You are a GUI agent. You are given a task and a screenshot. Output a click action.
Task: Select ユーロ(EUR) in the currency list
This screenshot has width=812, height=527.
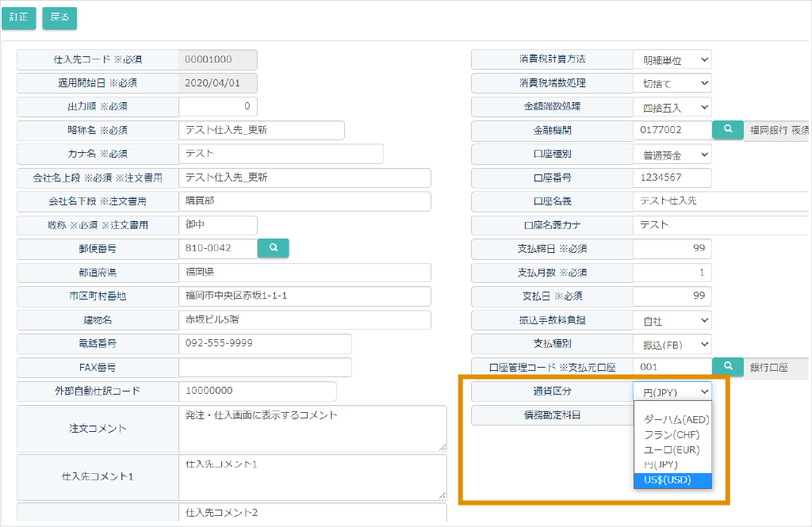672,449
